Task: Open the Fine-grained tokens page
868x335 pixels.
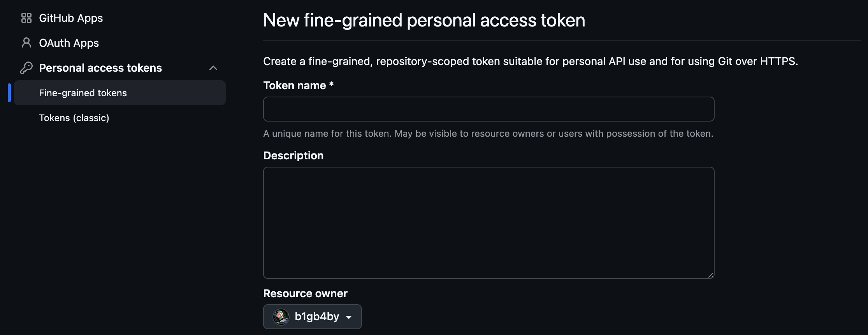Action: click(83, 93)
